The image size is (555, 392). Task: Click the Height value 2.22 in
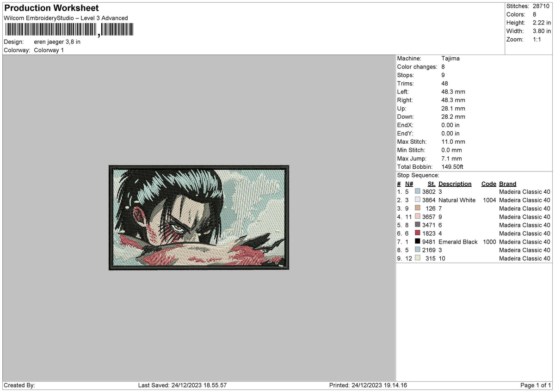coord(542,23)
